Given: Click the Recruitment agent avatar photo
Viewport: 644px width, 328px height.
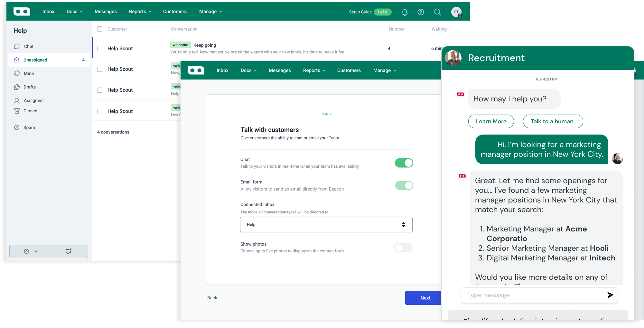Looking at the screenshot, I should click(x=453, y=58).
